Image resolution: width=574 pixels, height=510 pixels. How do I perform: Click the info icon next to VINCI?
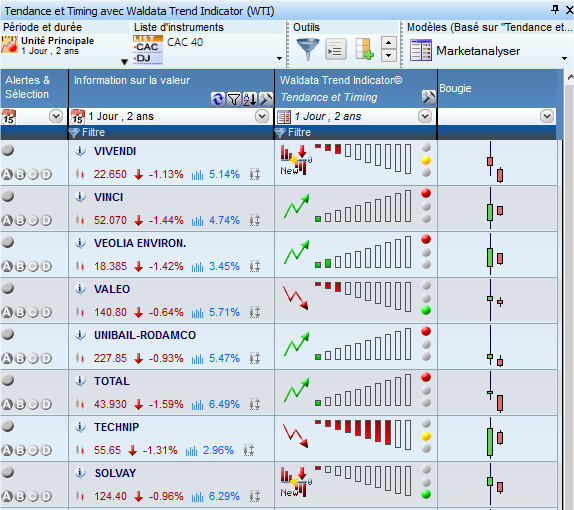[x=80, y=197]
